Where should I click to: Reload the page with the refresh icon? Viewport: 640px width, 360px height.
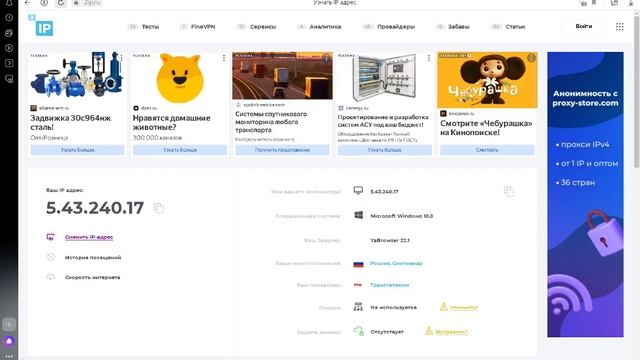[x=61, y=3]
